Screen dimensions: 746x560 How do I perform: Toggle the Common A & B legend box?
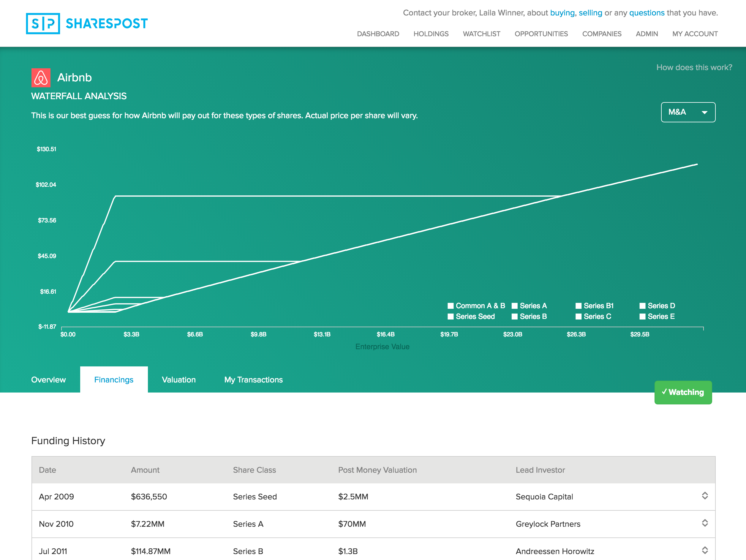pos(451,306)
